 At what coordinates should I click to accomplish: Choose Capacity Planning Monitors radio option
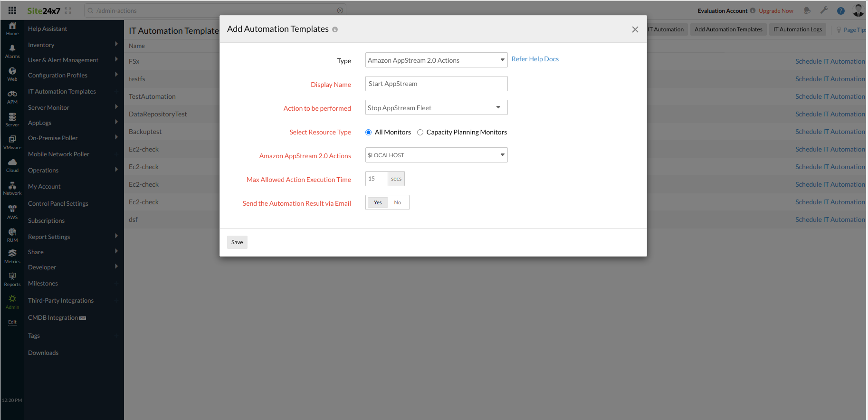click(420, 133)
